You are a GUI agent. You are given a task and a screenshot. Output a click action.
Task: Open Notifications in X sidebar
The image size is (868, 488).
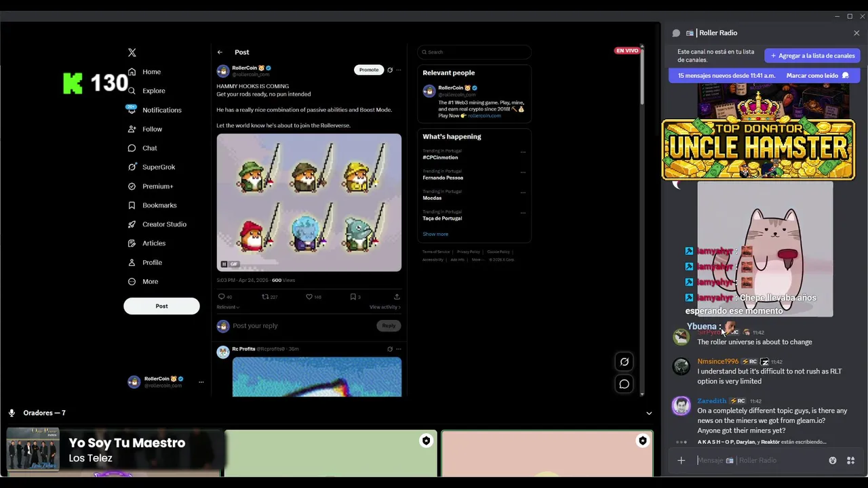tap(155, 110)
